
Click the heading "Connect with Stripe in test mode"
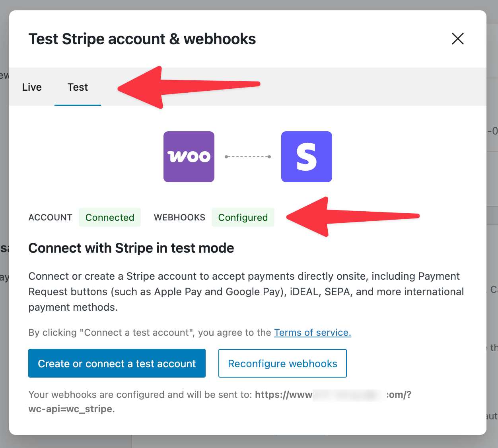click(x=131, y=248)
